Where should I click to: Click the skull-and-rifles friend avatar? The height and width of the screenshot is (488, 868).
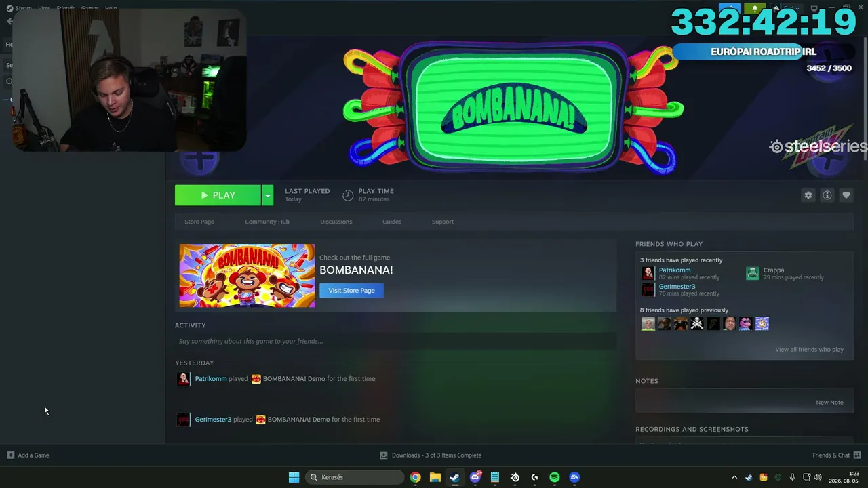click(696, 323)
